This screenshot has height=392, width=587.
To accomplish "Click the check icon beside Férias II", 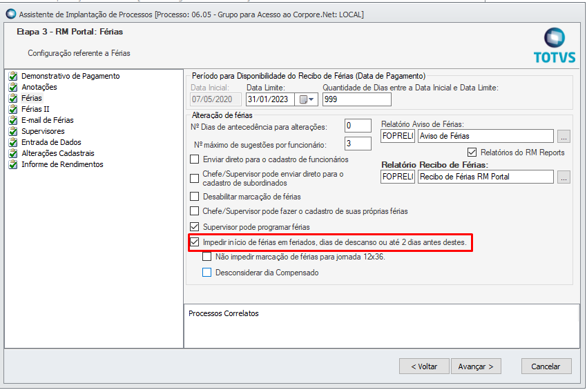I will (x=13, y=109).
